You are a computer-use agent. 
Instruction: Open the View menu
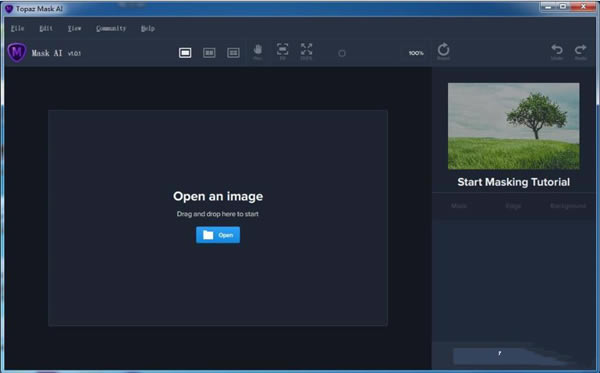(74, 28)
